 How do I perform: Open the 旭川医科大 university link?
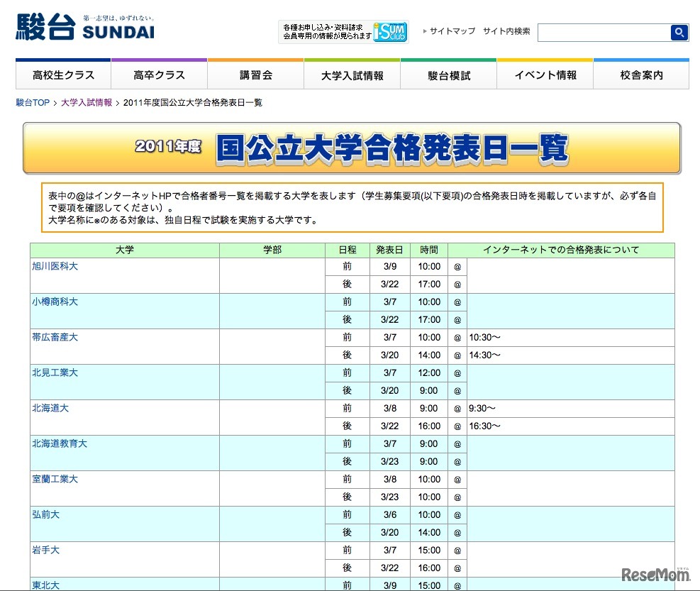click(x=54, y=266)
